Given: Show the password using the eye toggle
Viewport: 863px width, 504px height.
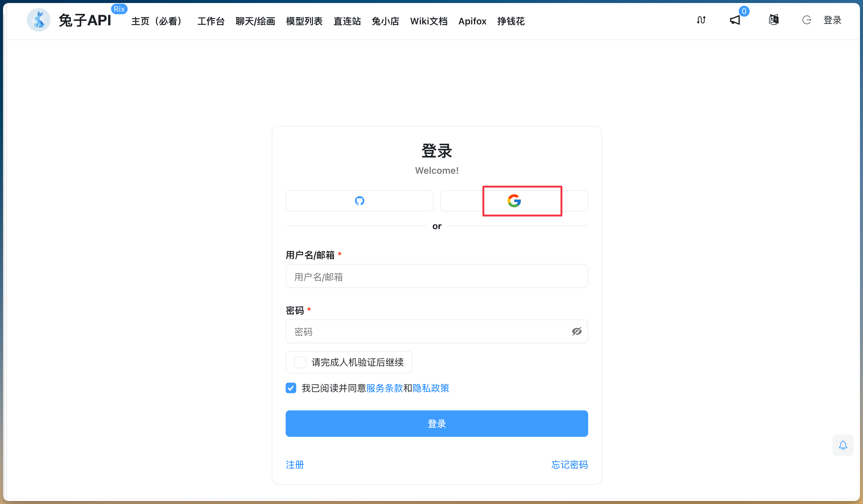Looking at the screenshot, I should (x=576, y=331).
